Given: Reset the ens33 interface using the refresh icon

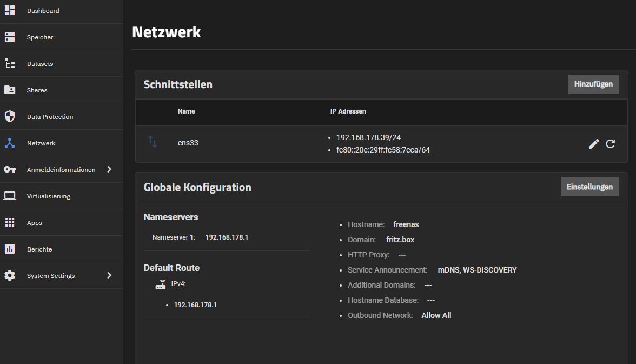Looking at the screenshot, I should coord(611,144).
